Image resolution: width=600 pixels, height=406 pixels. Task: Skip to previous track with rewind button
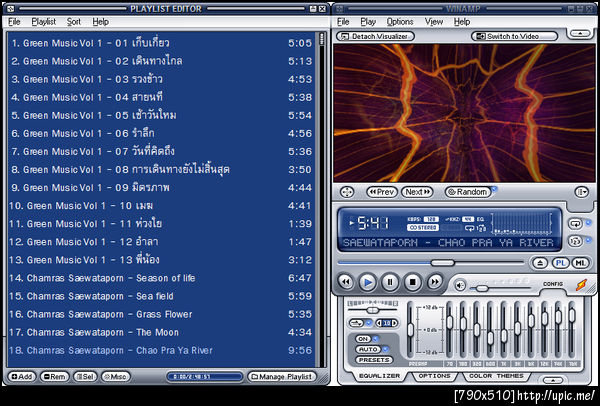click(346, 282)
